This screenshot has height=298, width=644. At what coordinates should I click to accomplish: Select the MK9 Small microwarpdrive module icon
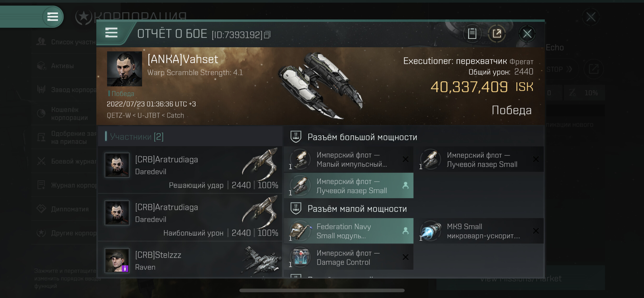pyautogui.click(x=431, y=231)
